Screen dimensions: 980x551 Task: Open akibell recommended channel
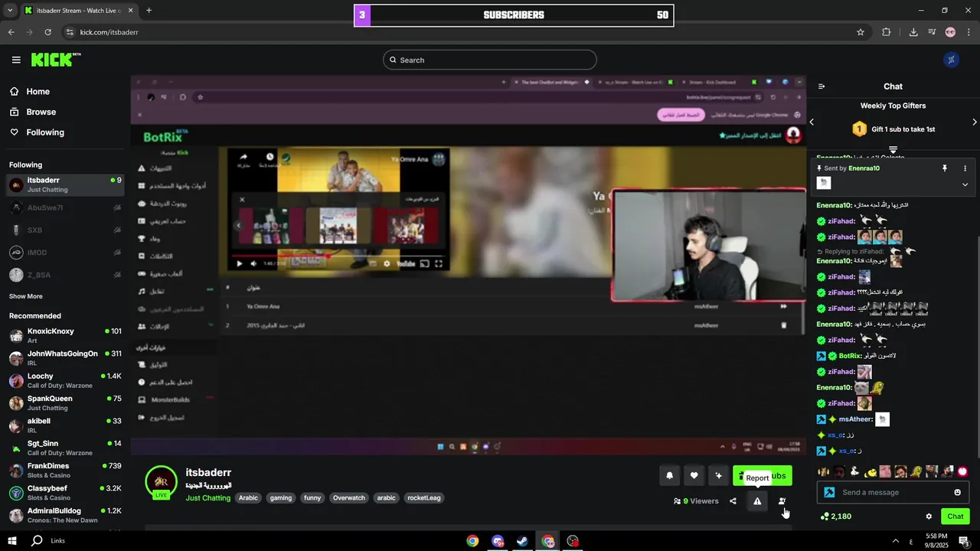(x=65, y=425)
